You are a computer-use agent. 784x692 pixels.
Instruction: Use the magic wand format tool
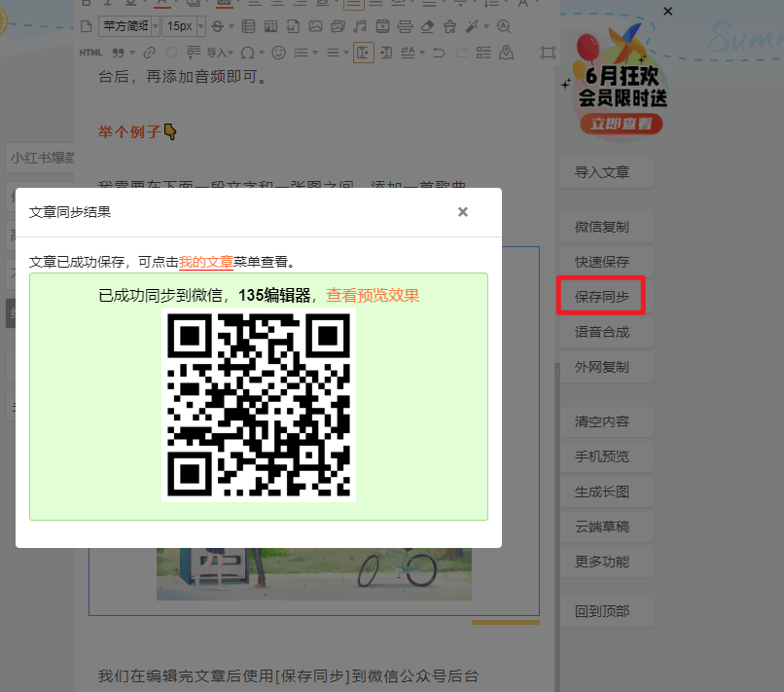(x=472, y=26)
